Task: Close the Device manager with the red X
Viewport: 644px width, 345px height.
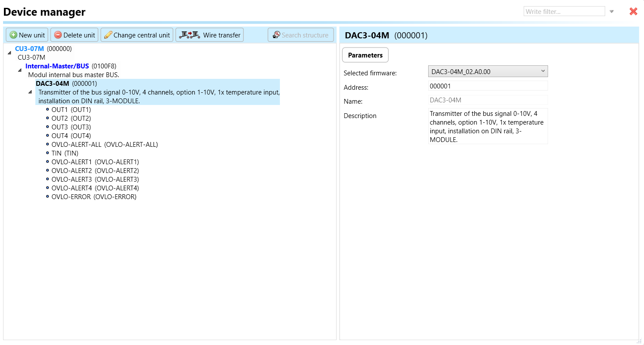Action: click(633, 12)
